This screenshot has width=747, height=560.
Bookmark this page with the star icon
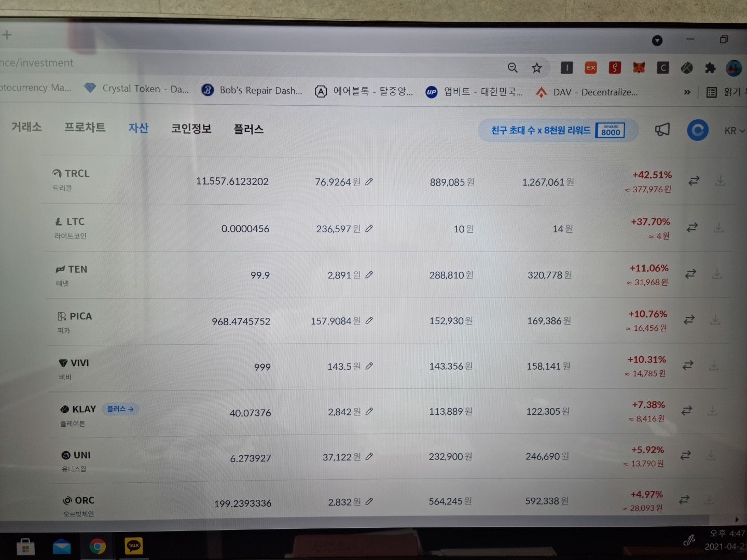tap(537, 67)
